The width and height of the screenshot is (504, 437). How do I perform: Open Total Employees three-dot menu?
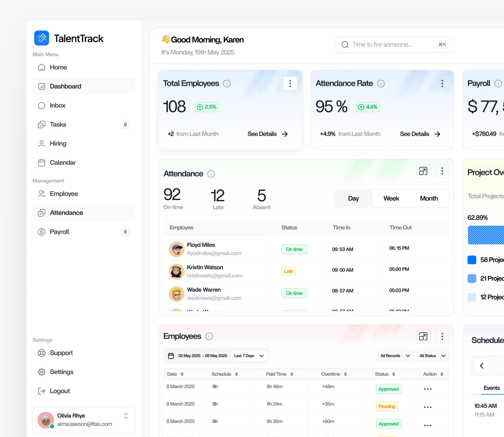pos(290,83)
